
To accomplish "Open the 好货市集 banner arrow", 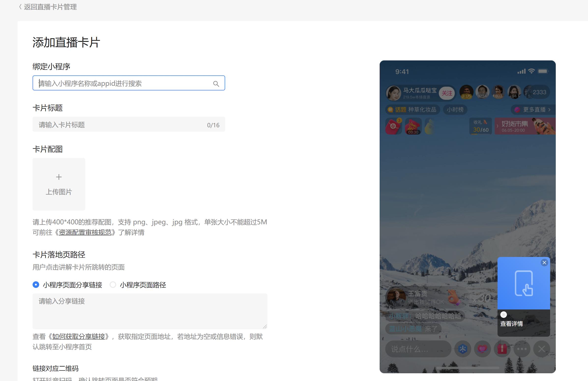I will click(x=498, y=126).
